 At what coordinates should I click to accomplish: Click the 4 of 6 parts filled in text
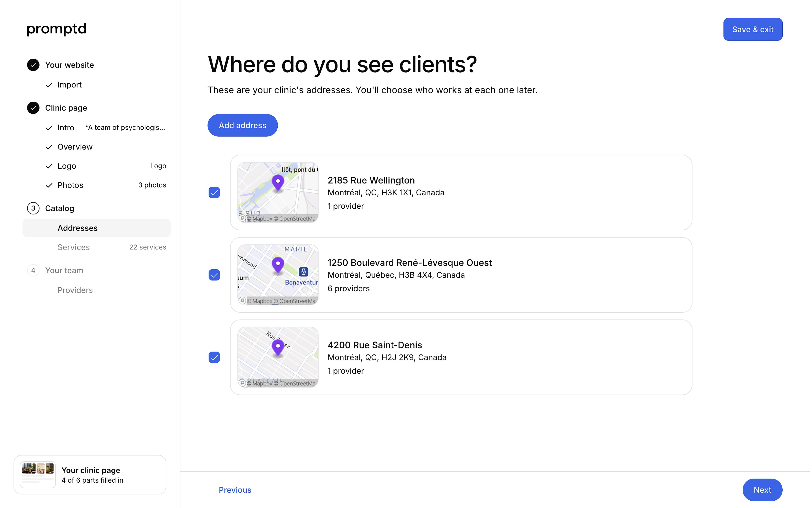click(x=92, y=480)
